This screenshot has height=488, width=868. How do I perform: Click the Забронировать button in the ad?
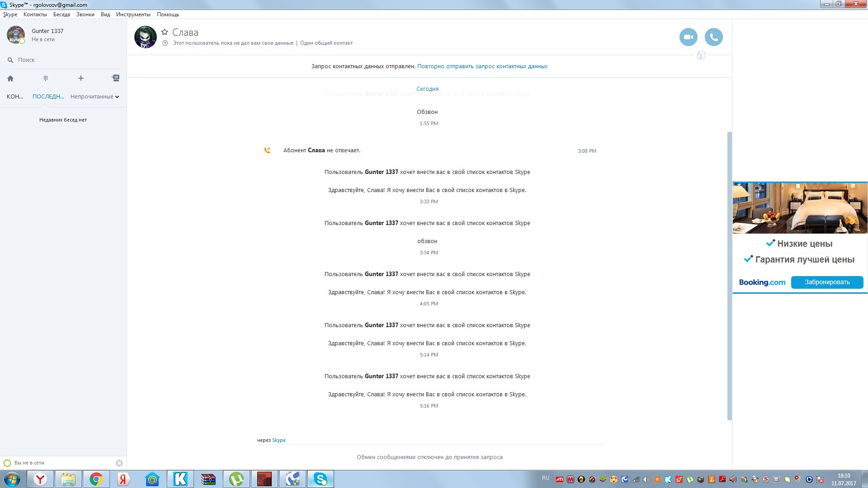[x=826, y=282]
